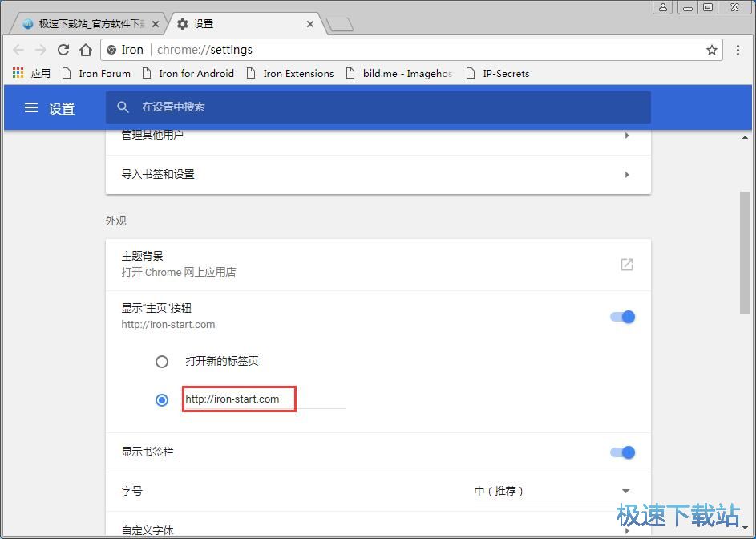Image resolution: width=756 pixels, height=539 pixels.
Task: Open the Chrome Web Store via 主题背景 icon
Action: tap(626, 264)
